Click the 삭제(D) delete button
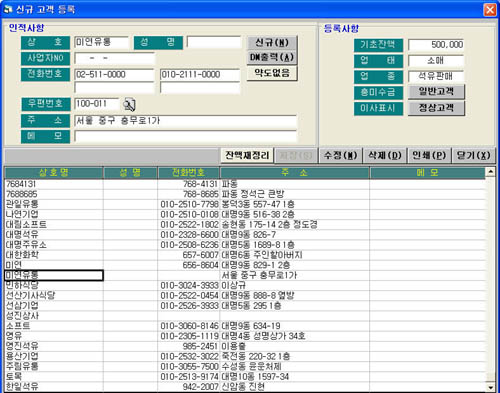 pyautogui.click(x=385, y=155)
